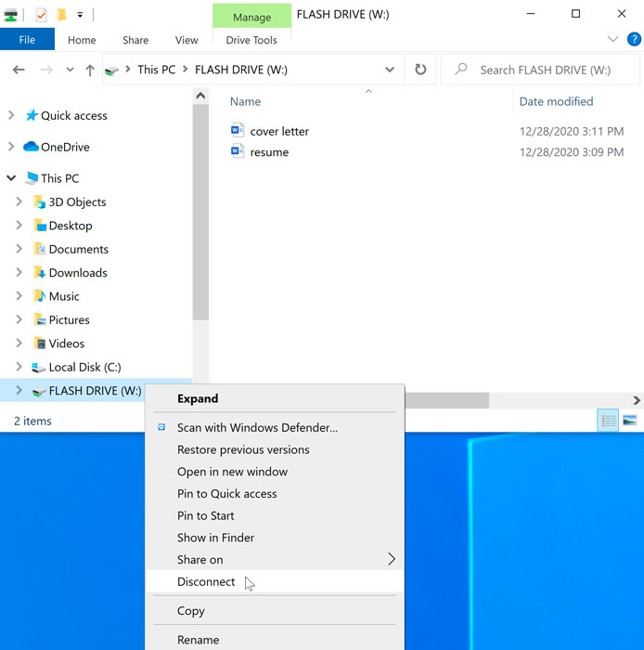Click the Properties icon in quick access toolbar
This screenshot has height=650, width=644.
point(40,15)
